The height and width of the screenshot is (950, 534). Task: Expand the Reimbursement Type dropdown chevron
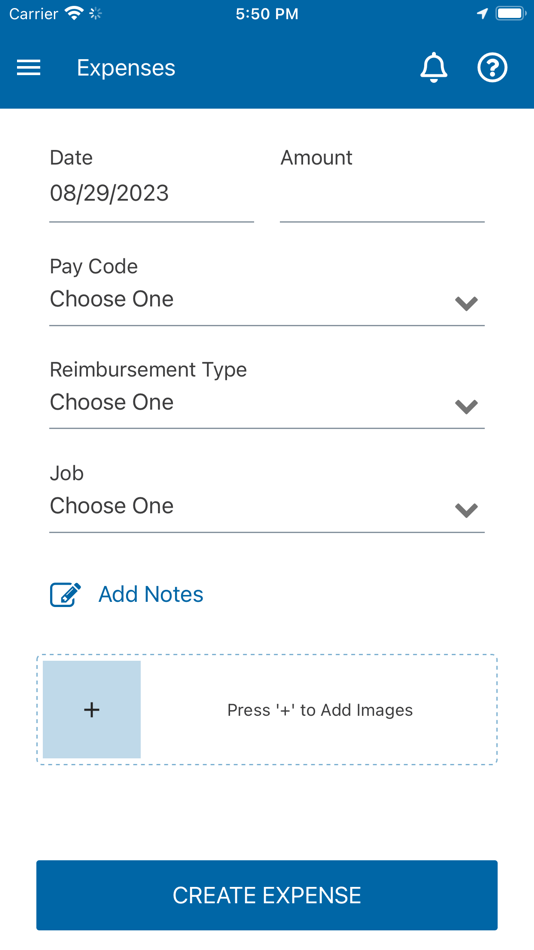pyautogui.click(x=466, y=406)
